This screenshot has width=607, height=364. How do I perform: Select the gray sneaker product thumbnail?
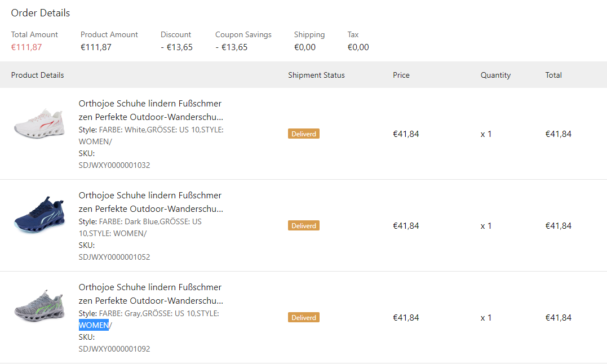click(39, 308)
